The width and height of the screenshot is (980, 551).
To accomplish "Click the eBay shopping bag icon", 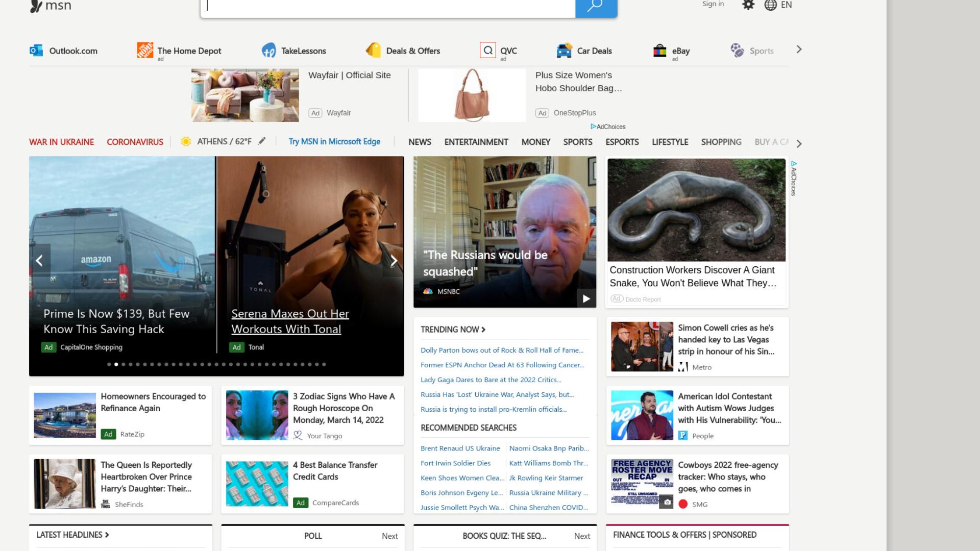I will [x=660, y=51].
